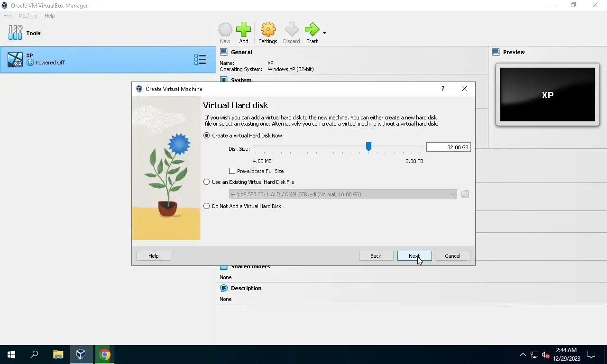Click the 4.00 MB slider minimum label
The width and height of the screenshot is (607, 364).
pyautogui.click(x=262, y=161)
